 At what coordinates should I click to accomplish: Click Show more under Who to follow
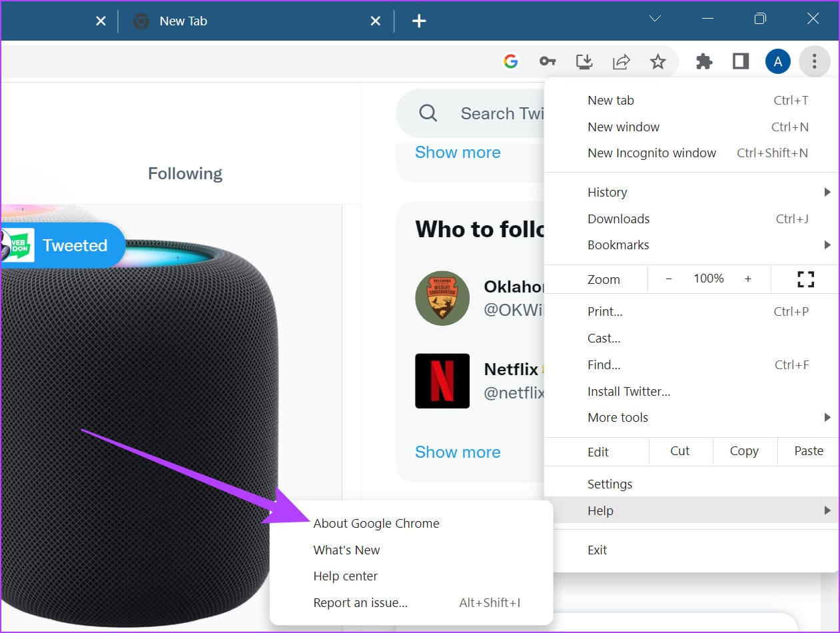[458, 452]
